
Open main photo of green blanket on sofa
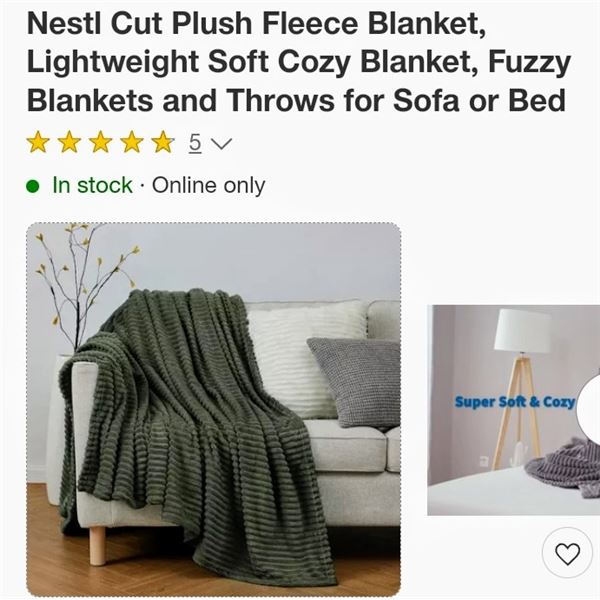214,409
